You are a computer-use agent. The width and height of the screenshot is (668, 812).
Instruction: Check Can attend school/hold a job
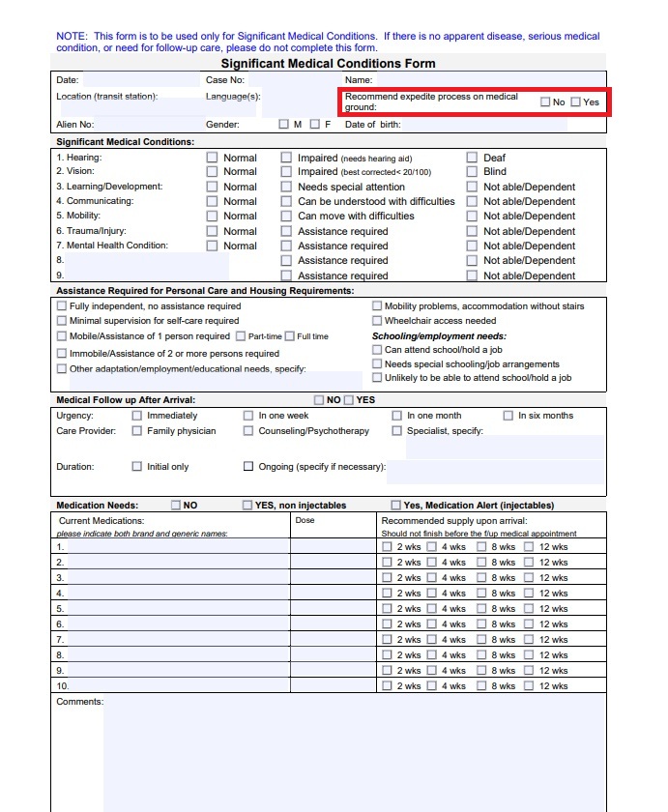(x=377, y=350)
